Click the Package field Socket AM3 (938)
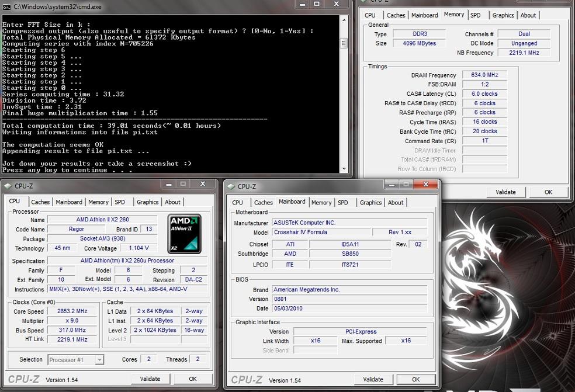The image size is (575, 392). coord(102,239)
